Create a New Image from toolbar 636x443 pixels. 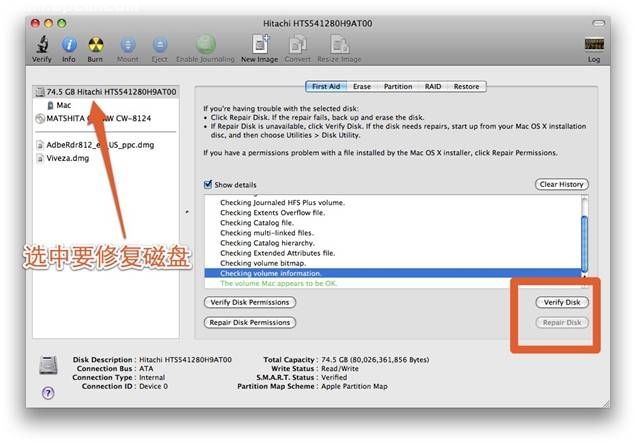click(x=259, y=44)
